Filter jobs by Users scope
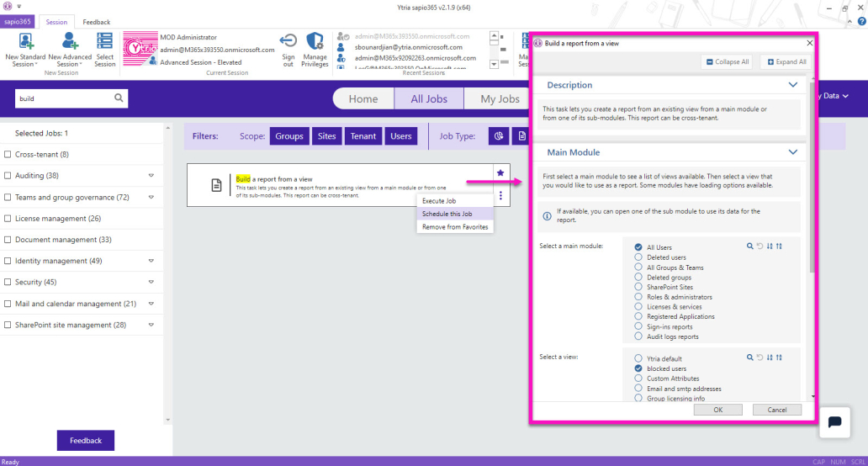The height and width of the screenshot is (466, 868). point(401,136)
